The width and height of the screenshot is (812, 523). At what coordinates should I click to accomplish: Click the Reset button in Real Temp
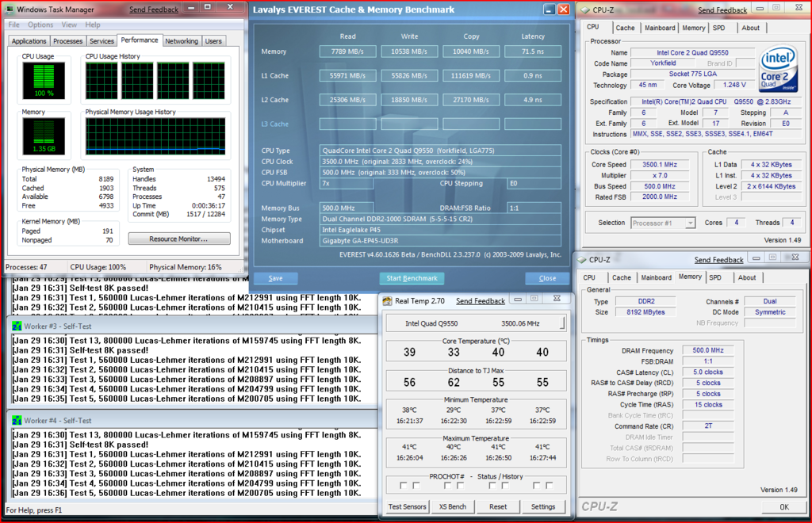(498, 506)
